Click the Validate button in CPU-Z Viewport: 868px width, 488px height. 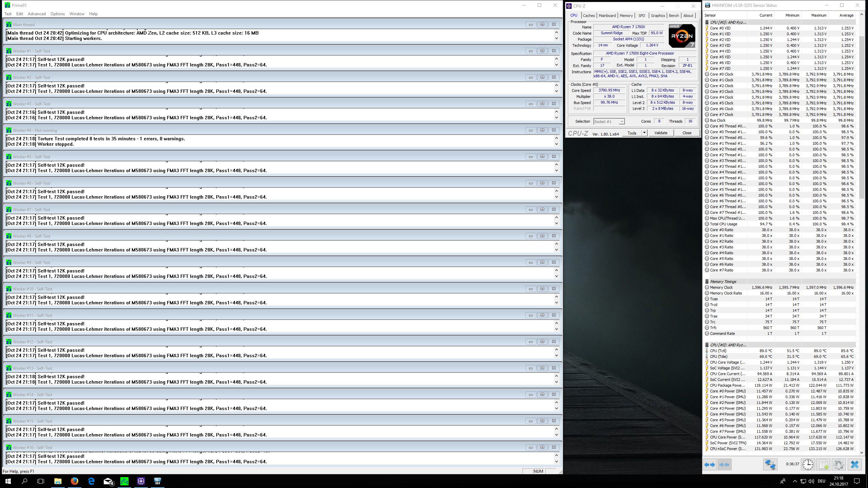(x=660, y=133)
